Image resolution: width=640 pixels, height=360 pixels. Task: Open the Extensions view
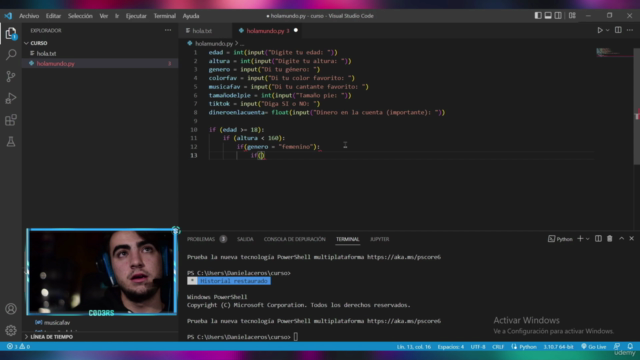(x=11, y=120)
